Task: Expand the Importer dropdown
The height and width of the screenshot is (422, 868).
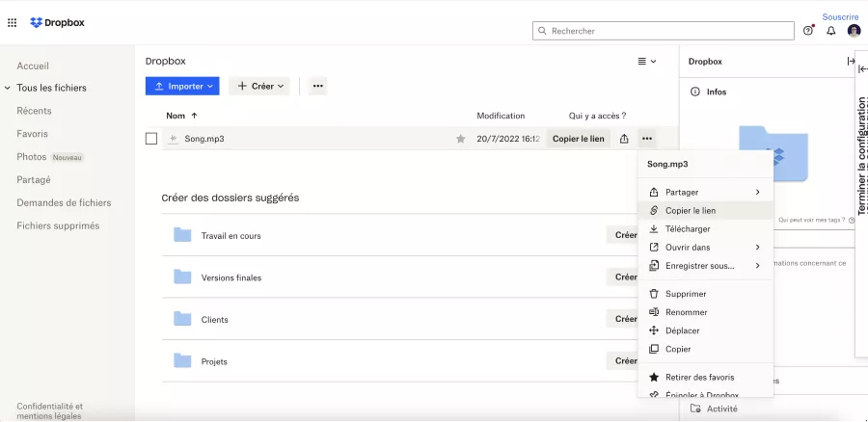Action: coord(182,87)
